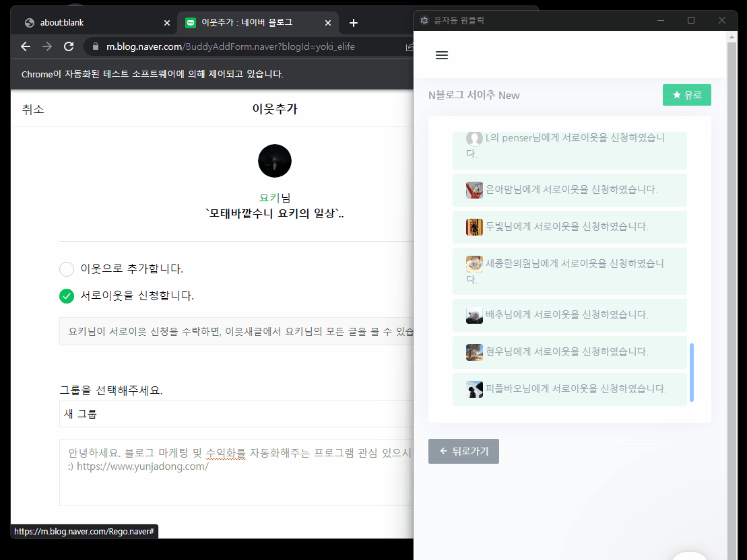Screen dimensions: 747x560
Task: Click the 윤자동 원클릭 app title icon
Action: coord(424,20)
